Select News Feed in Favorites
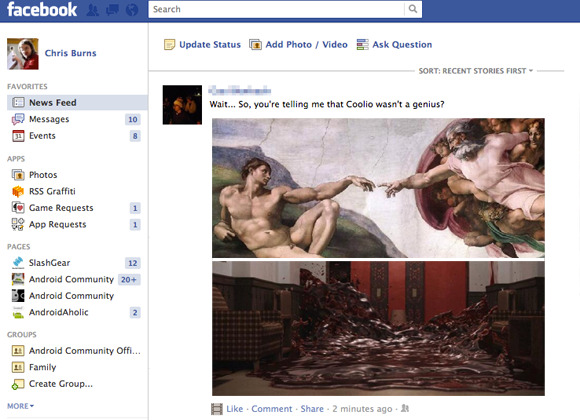 (x=77, y=103)
